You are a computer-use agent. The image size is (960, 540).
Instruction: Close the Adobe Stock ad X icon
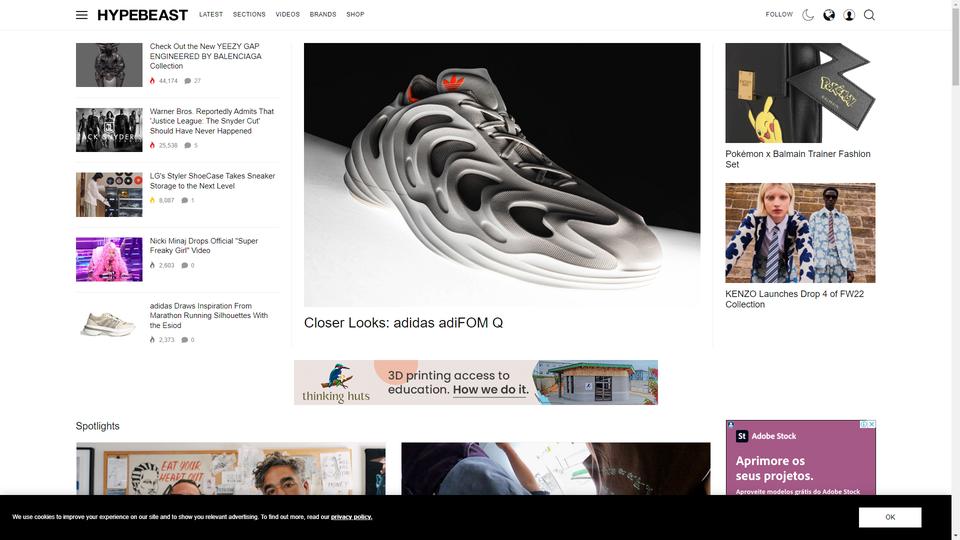(x=872, y=424)
